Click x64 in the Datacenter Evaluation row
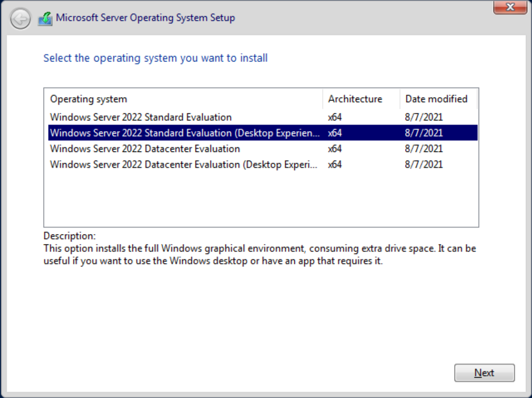The image size is (532, 398). tap(335, 149)
